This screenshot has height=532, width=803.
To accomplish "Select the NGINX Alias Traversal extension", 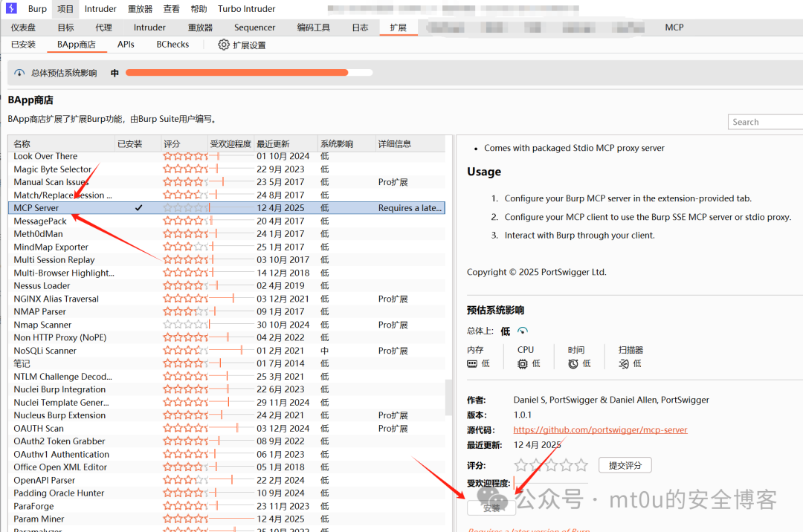I will pyautogui.click(x=226, y=299).
